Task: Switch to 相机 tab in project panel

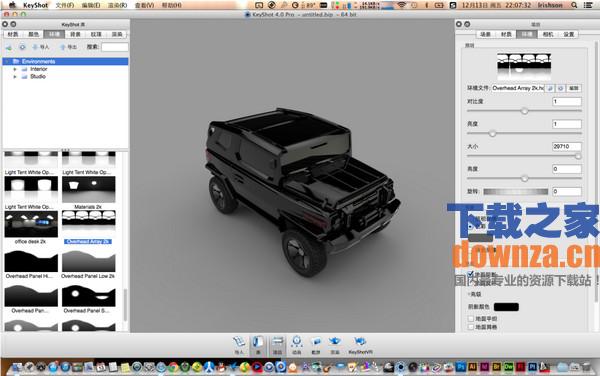Action: (548, 34)
